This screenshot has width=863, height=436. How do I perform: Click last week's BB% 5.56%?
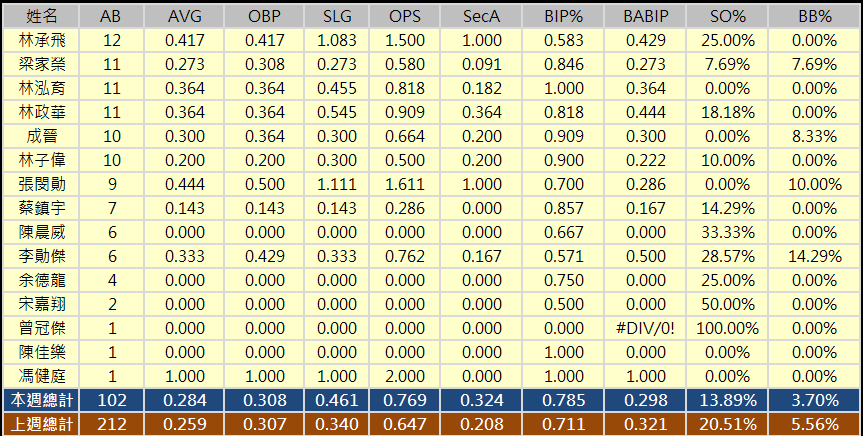click(x=815, y=424)
